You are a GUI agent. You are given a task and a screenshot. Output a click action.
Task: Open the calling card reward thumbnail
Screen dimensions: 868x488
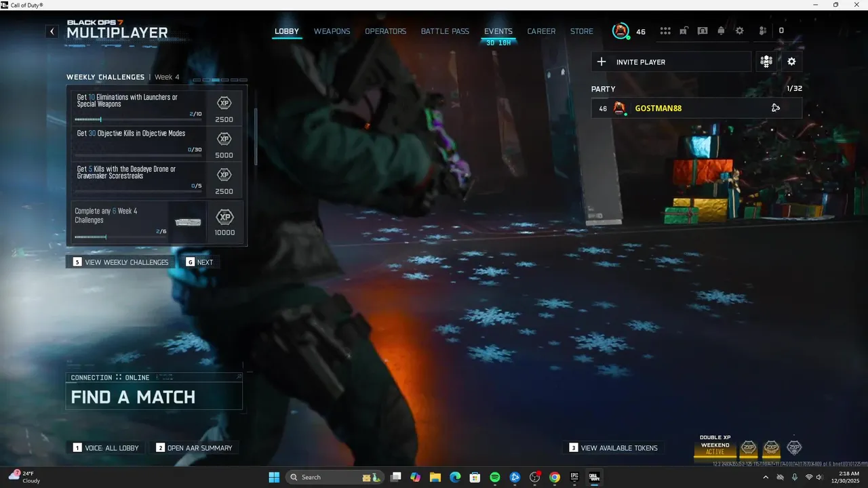(188, 222)
